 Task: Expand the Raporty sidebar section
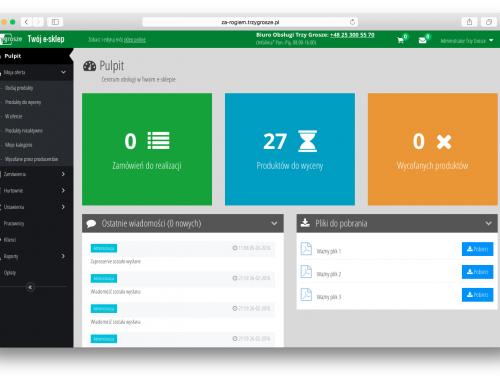[63, 256]
